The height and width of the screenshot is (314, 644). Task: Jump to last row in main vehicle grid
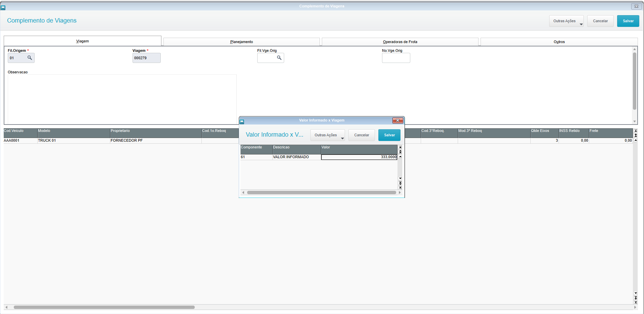tap(636, 302)
